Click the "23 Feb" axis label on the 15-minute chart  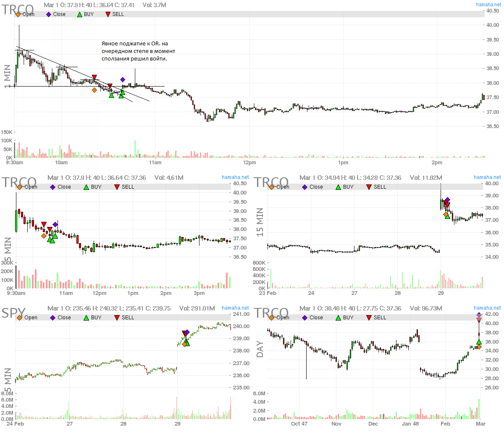point(268,293)
